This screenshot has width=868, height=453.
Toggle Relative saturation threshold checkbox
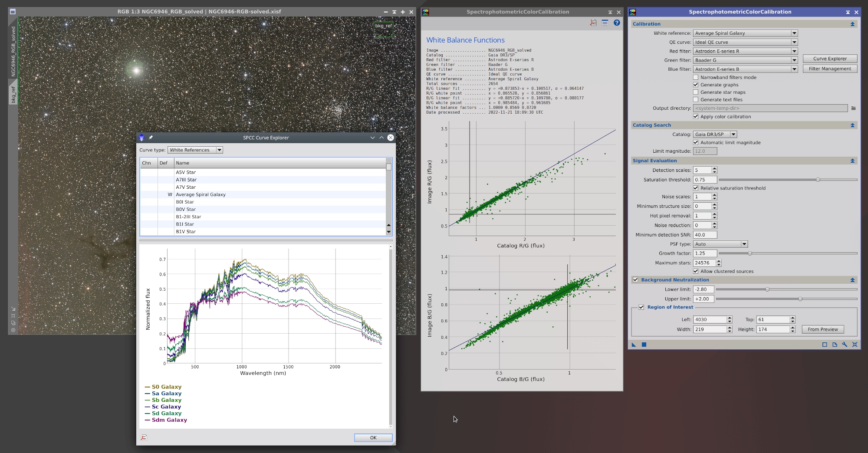pos(696,188)
